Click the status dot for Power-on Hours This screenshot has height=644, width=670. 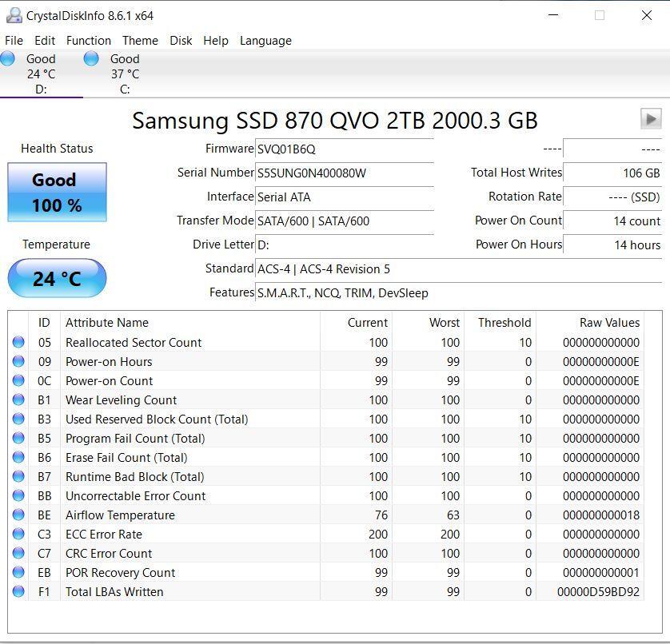coord(18,361)
